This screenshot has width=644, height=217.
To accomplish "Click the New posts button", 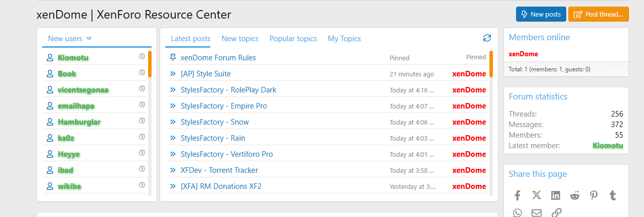I will tap(541, 14).
